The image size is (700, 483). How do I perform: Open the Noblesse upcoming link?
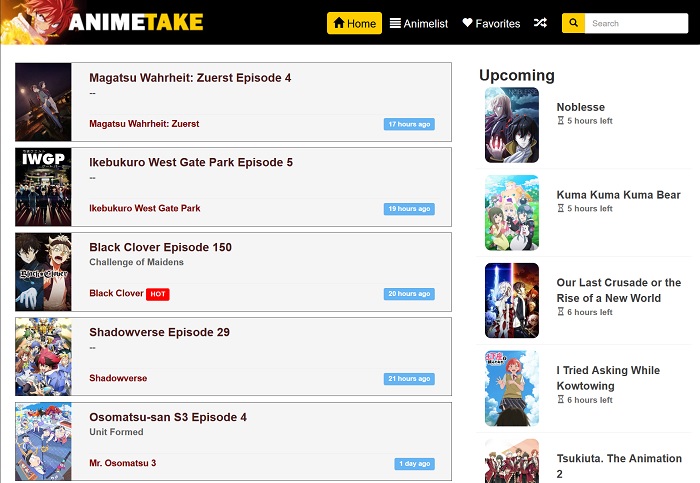(580, 107)
